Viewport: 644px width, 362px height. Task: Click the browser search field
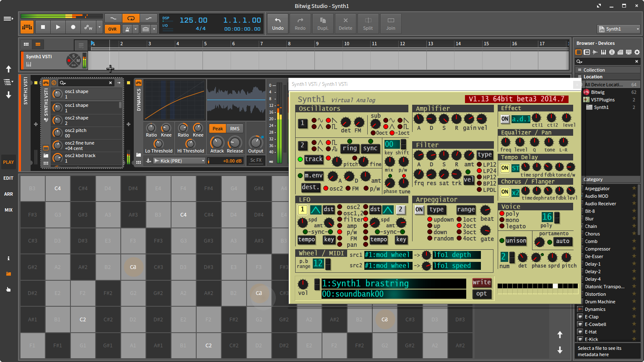click(x=607, y=61)
